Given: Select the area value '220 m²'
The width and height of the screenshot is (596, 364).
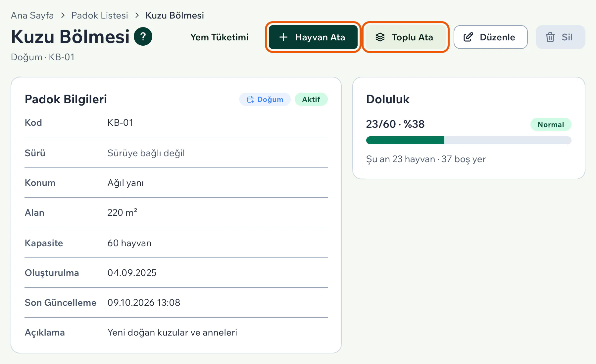Looking at the screenshot, I should [x=122, y=212].
